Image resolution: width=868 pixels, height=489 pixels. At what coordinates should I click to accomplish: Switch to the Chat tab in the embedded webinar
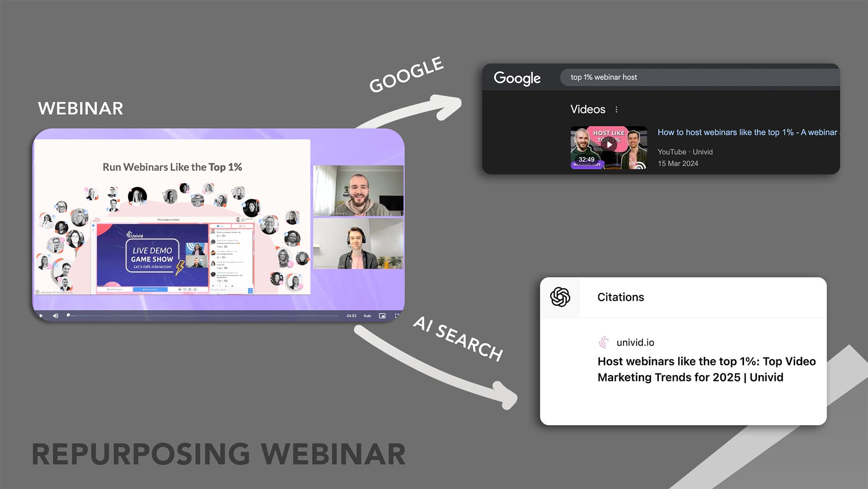(x=221, y=226)
